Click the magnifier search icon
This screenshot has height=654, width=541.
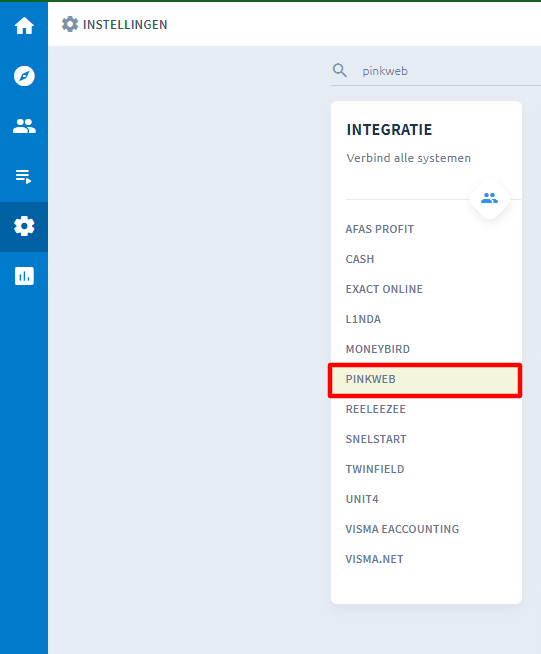340,70
